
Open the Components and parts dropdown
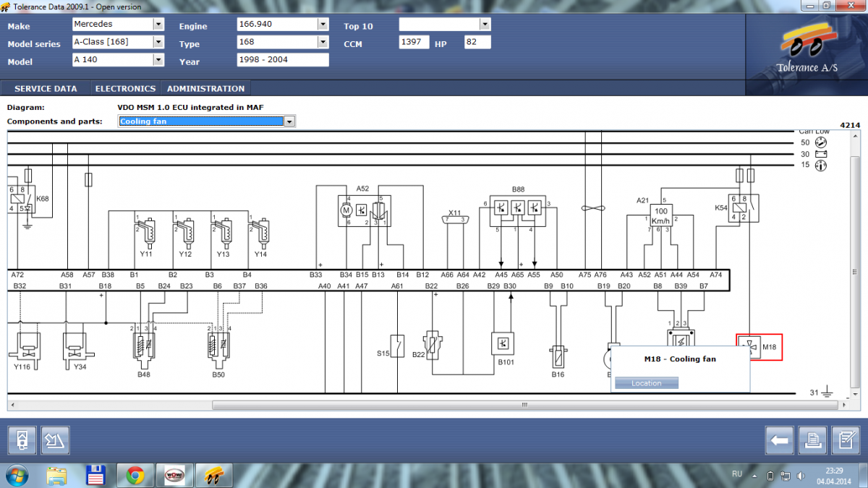click(x=290, y=121)
